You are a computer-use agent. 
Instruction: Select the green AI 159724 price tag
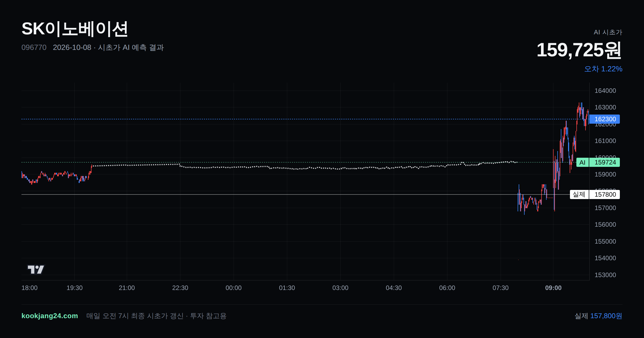[598, 162]
